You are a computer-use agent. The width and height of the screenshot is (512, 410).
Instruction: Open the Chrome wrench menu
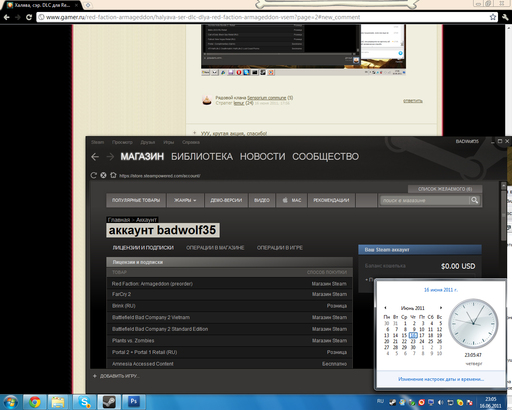505,17
